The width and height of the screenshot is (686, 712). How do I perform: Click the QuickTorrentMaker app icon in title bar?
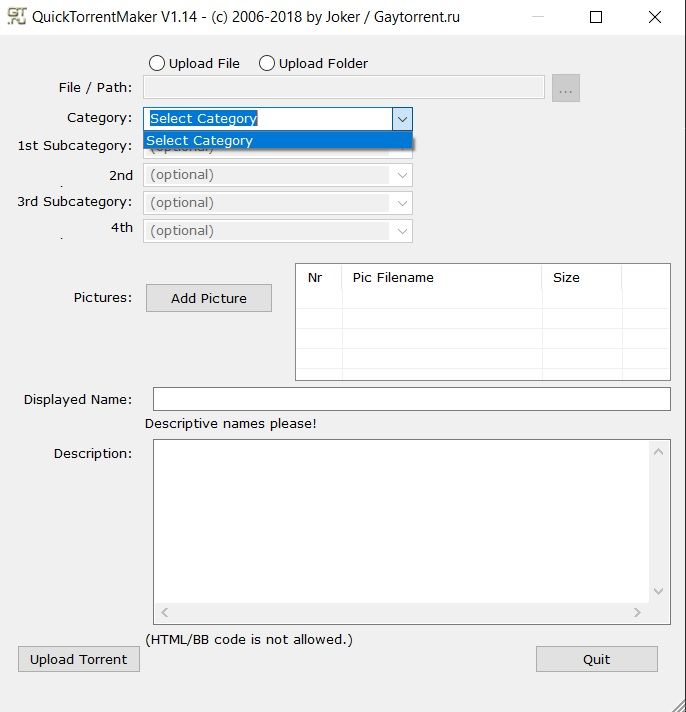[17, 17]
